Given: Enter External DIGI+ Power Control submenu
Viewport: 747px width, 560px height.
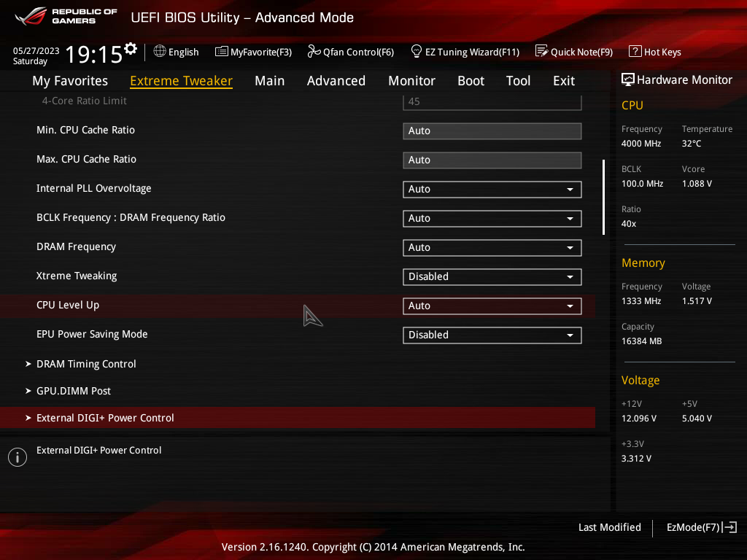Looking at the screenshot, I should 298,418.
